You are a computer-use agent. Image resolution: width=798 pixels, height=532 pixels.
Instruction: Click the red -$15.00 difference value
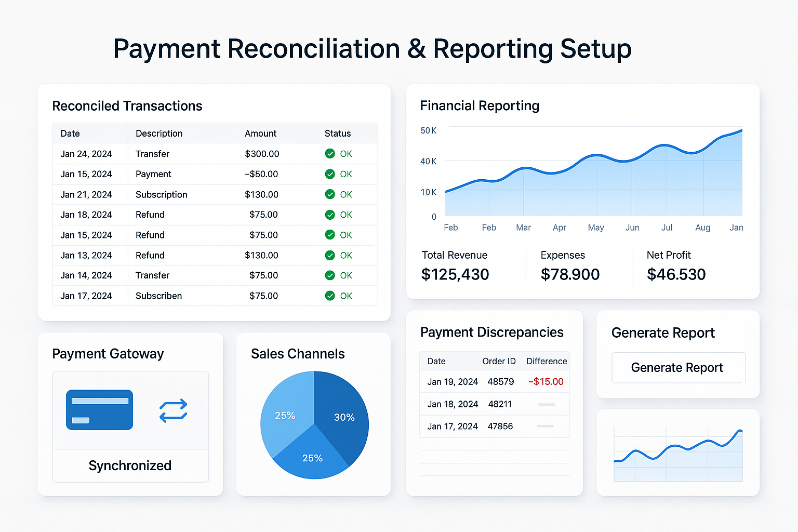pyautogui.click(x=546, y=381)
